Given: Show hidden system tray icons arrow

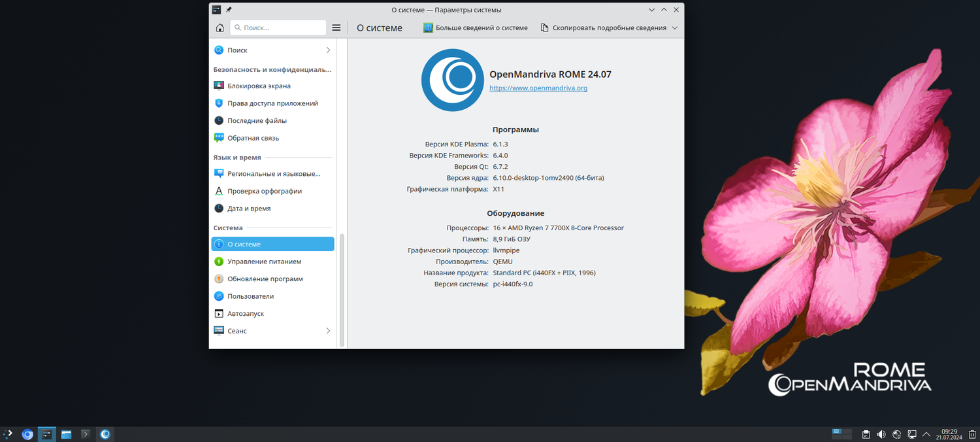Looking at the screenshot, I should tap(927, 434).
